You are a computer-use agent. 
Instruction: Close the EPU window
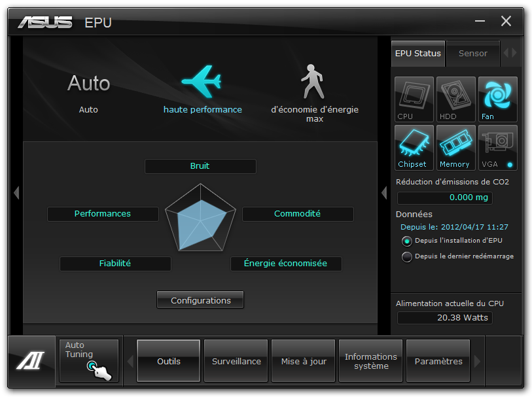[506, 21]
